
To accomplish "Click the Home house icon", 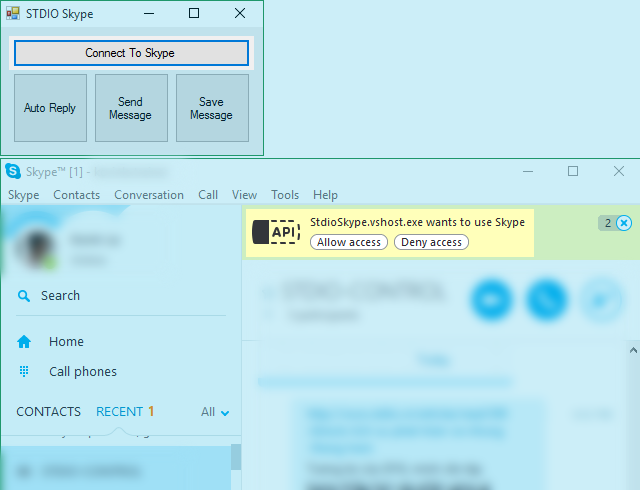I will pos(24,341).
